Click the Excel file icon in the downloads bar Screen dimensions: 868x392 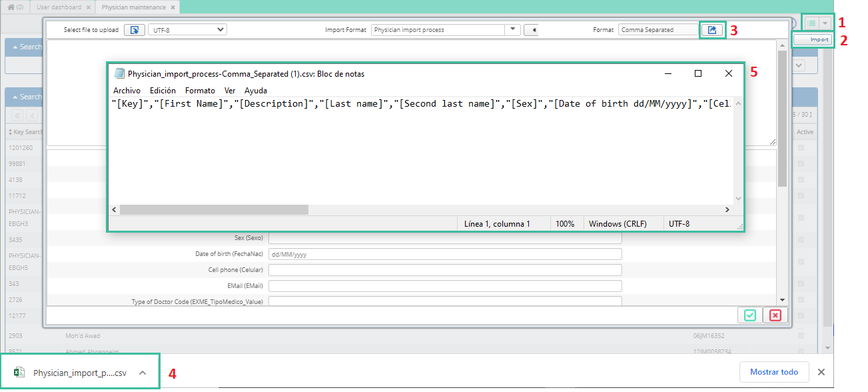[x=20, y=373]
